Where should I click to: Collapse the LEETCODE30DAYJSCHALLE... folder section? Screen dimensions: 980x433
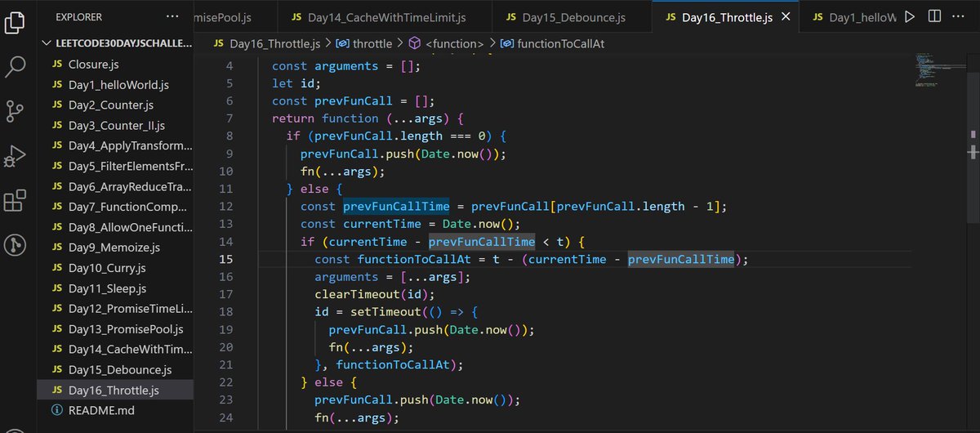(115, 43)
